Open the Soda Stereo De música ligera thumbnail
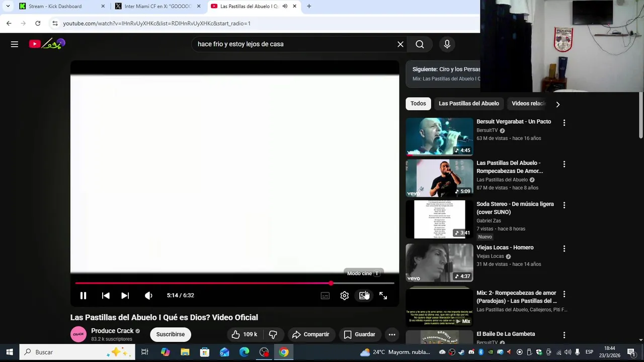Image resolution: width=644 pixels, height=362 pixels. pyautogui.click(x=440, y=219)
